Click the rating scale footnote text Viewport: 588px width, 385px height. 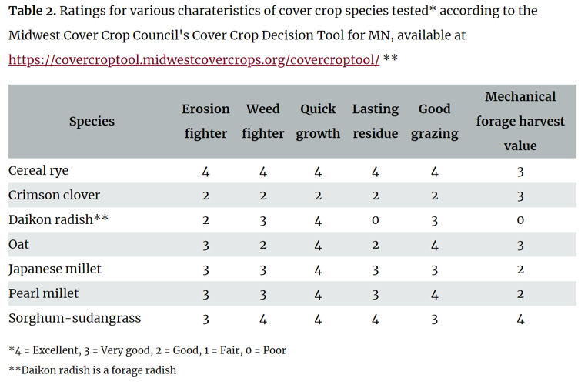147,350
